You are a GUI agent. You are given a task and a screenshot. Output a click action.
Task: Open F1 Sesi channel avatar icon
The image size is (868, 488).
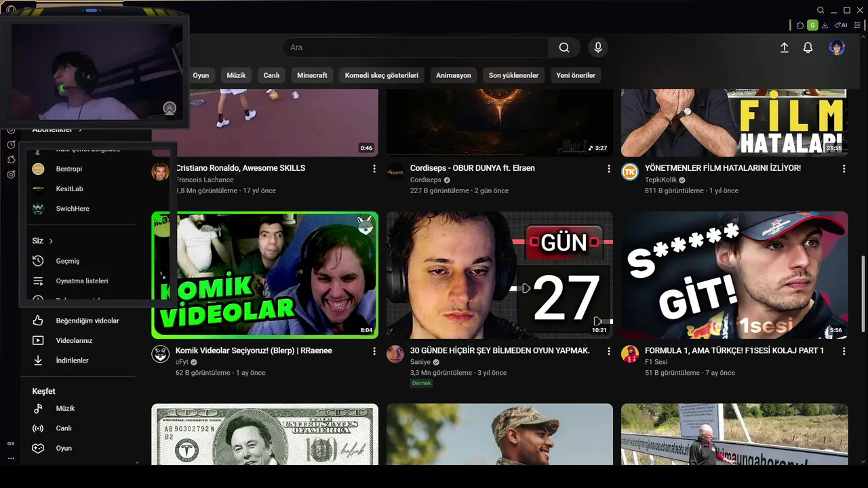(x=630, y=354)
